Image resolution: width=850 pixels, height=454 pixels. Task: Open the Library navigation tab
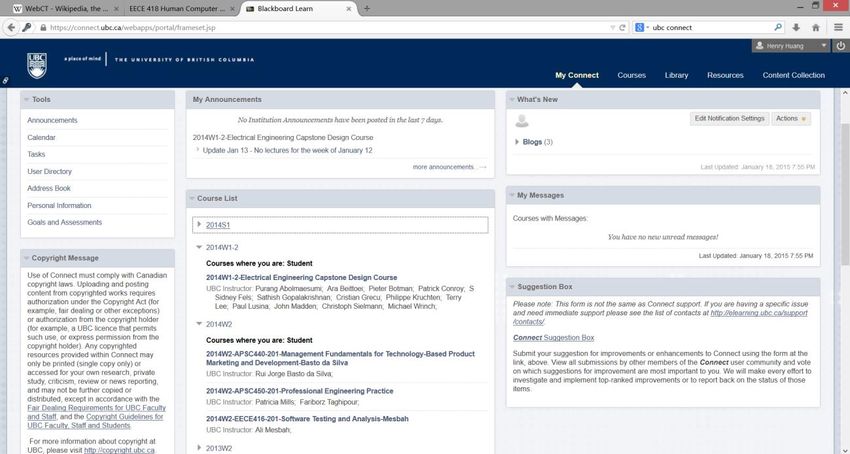(677, 75)
